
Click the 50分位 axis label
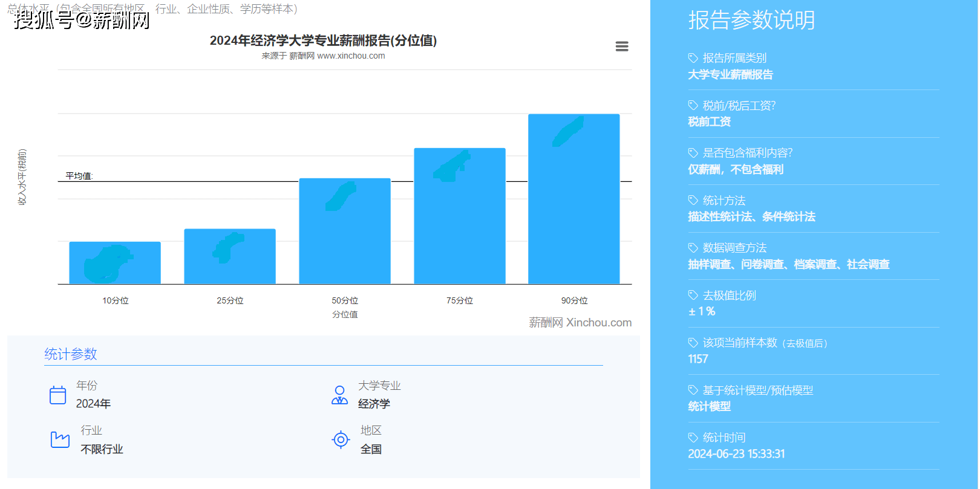[345, 300]
